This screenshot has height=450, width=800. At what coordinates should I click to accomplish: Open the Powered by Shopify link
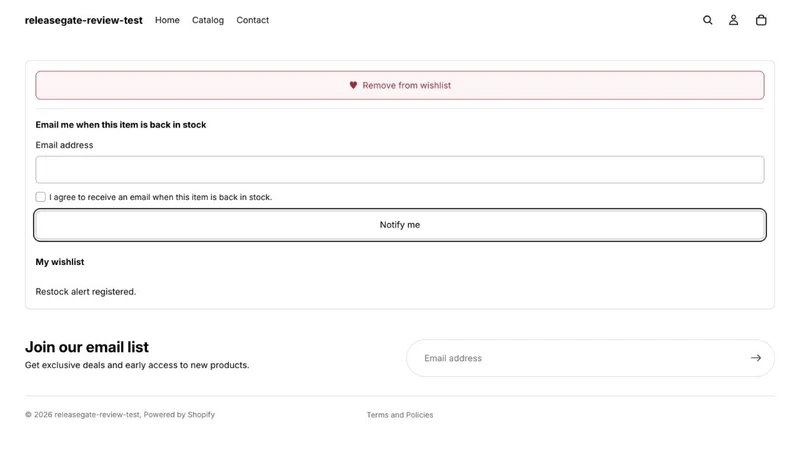(x=179, y=415)
